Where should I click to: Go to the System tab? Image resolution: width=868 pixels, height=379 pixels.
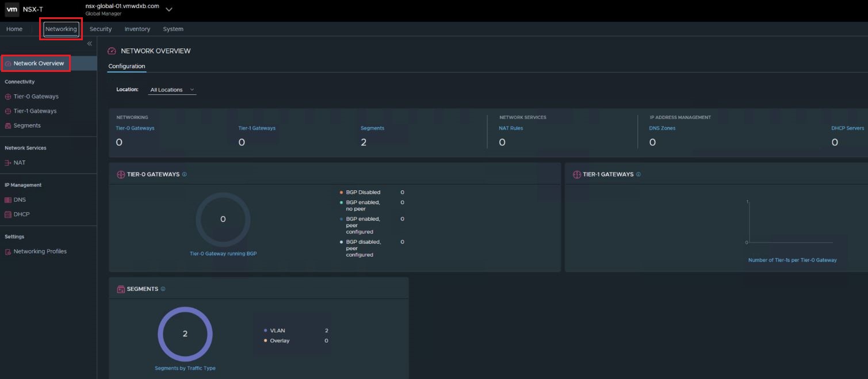coord(173,29)
